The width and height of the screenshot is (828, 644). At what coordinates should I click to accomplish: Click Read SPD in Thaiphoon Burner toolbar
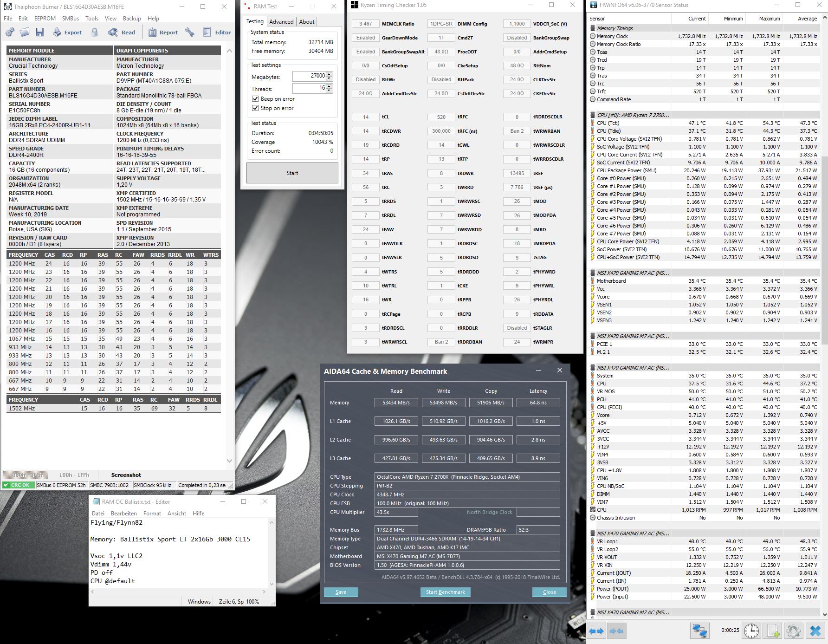click(122, 32)
